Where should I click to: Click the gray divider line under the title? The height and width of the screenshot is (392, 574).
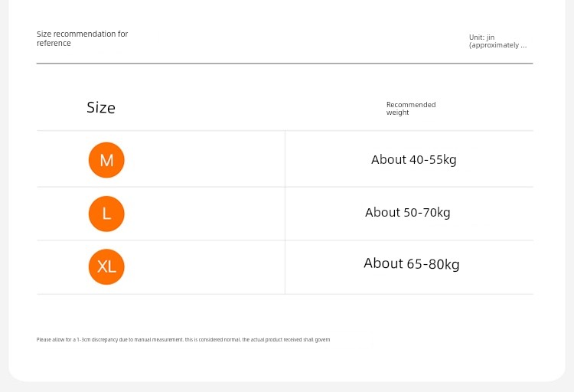pos(285,64)
